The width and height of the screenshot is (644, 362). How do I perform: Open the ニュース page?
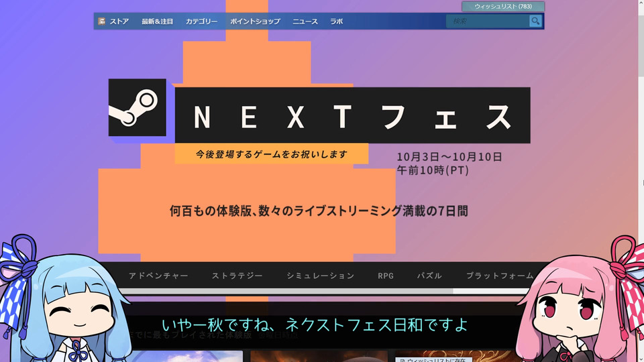[305, 21]
